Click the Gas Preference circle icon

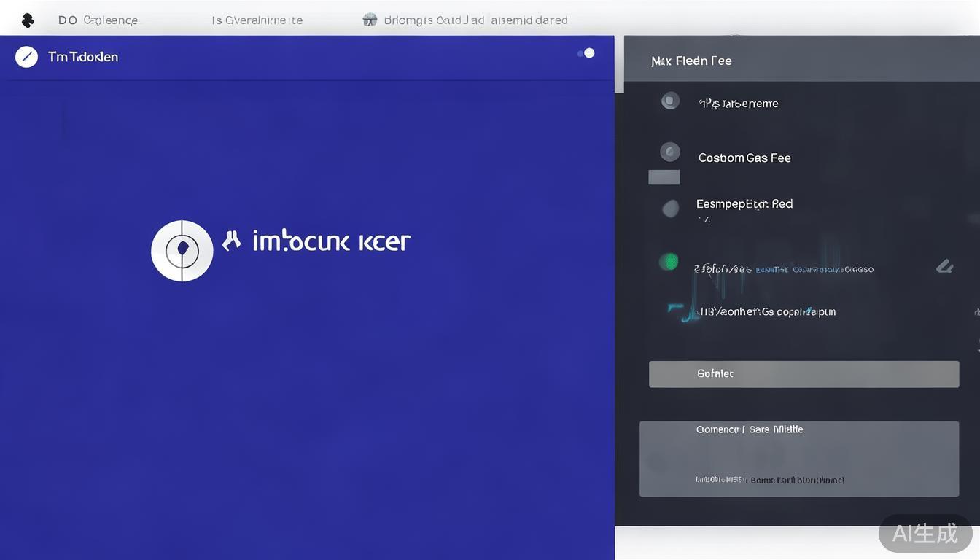(670, 101)
